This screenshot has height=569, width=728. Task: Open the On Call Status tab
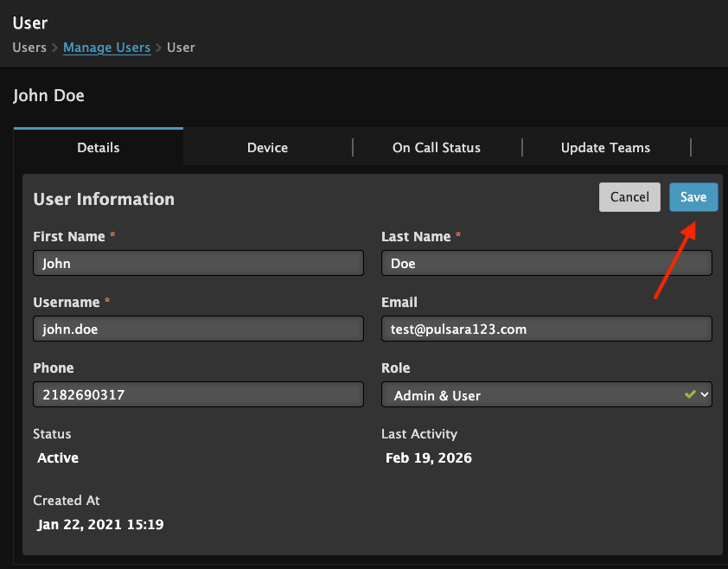point(436,148)
